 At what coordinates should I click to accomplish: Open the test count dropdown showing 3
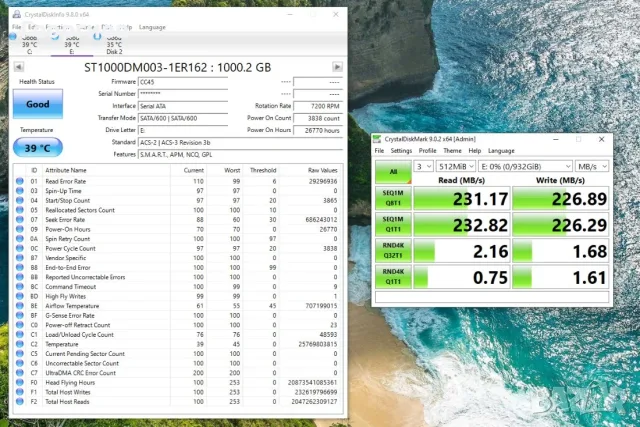423,166
